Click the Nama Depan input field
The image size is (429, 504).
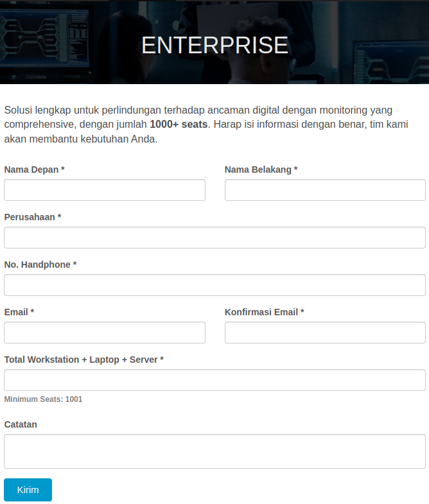click(x=105, y=190)
